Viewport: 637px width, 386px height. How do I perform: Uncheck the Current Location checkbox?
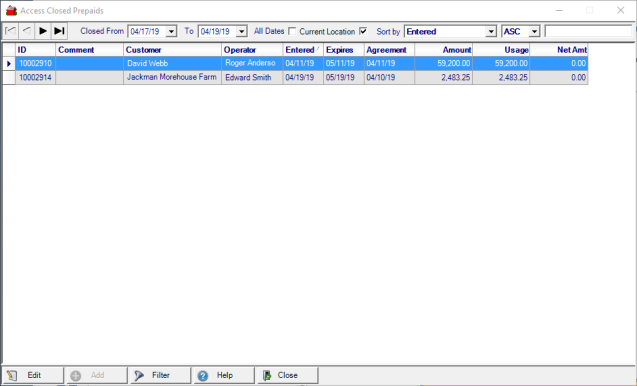coord(363,31)
